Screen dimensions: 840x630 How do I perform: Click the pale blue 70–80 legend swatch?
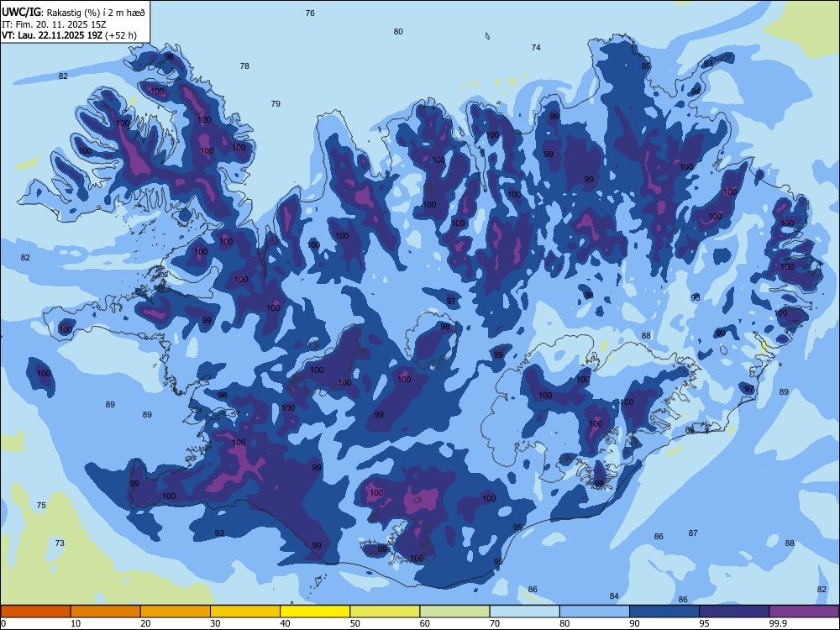524,612
